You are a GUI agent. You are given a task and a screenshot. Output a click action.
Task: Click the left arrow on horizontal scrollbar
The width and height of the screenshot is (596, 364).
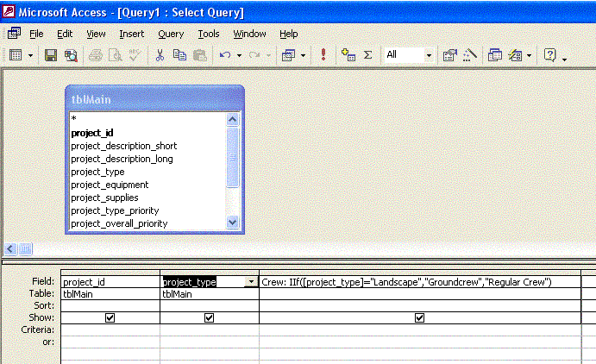coord(10,249)
